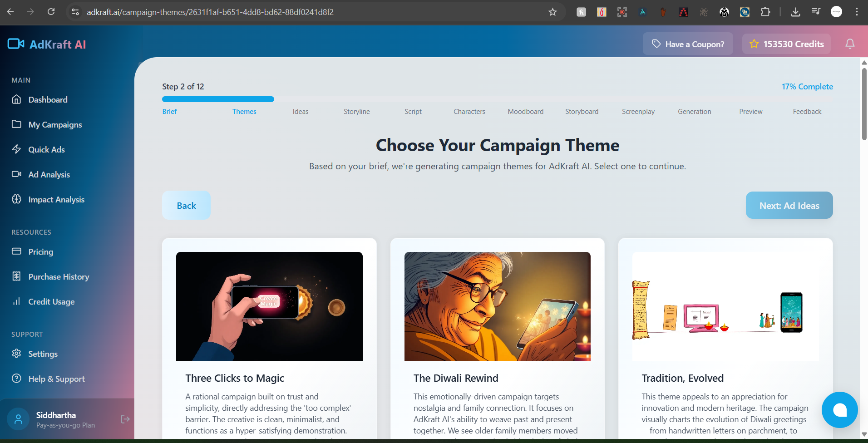Click the AdKraft AI logo
The height and width of the screenshot is (443, 868).
[x=47, y=44]
